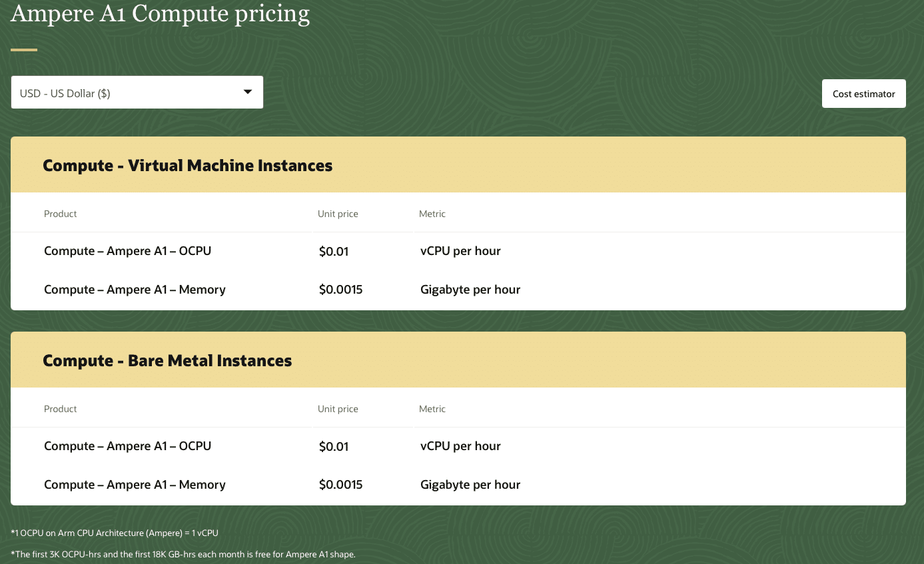Screen dimensions: 924x564
Task: Click the Ampere A1 Compute pricing heading
Action: (x=160, y=13)
